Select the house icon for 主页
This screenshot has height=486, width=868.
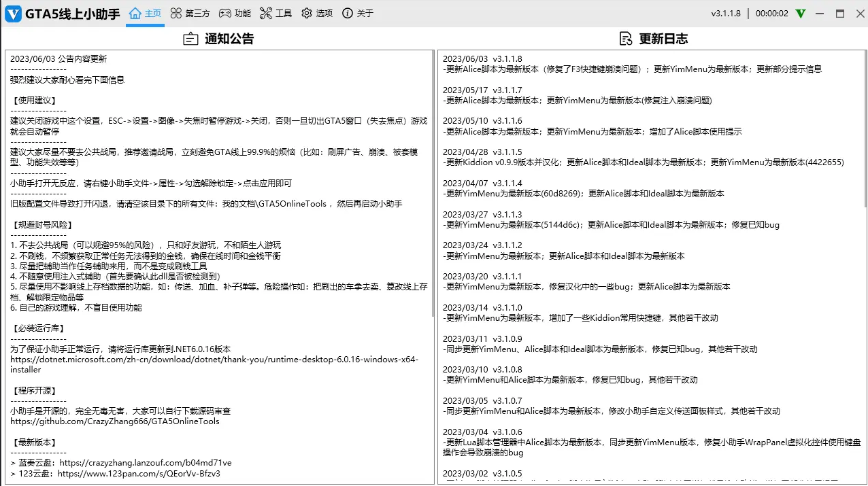(135, 12)
